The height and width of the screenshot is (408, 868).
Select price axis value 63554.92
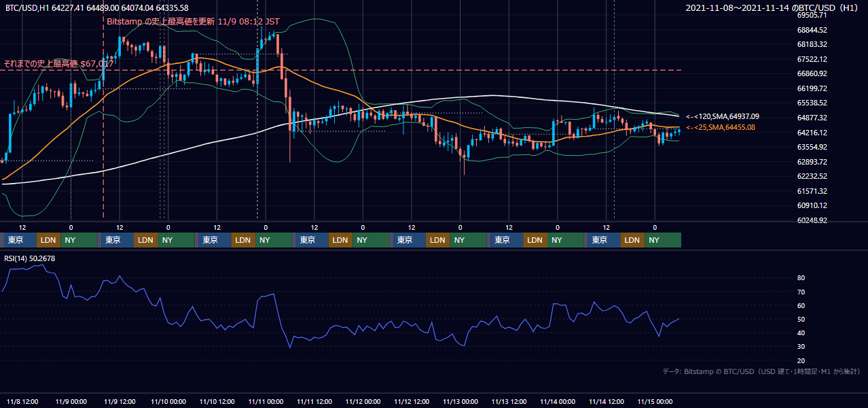812,147
